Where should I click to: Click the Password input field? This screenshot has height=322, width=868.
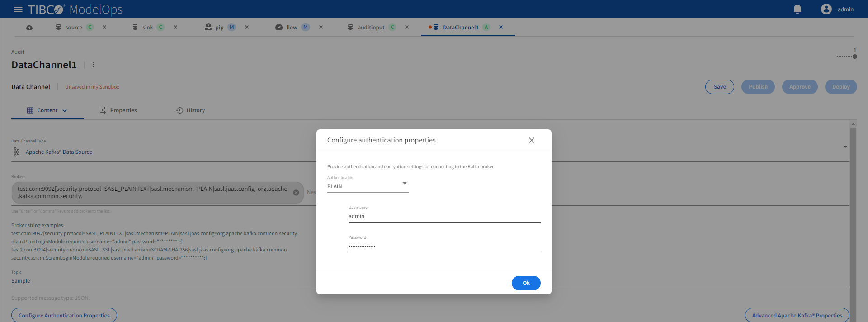click(444, 246)
